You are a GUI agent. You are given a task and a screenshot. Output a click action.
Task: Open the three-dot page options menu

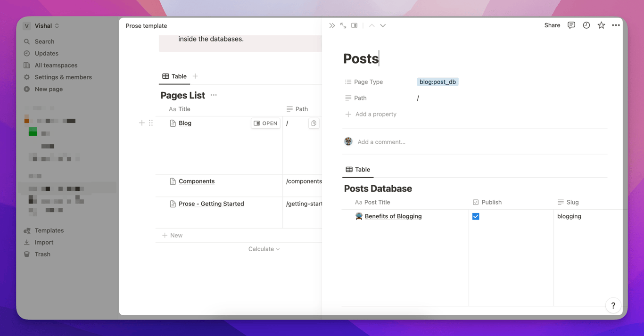(616, 25)
